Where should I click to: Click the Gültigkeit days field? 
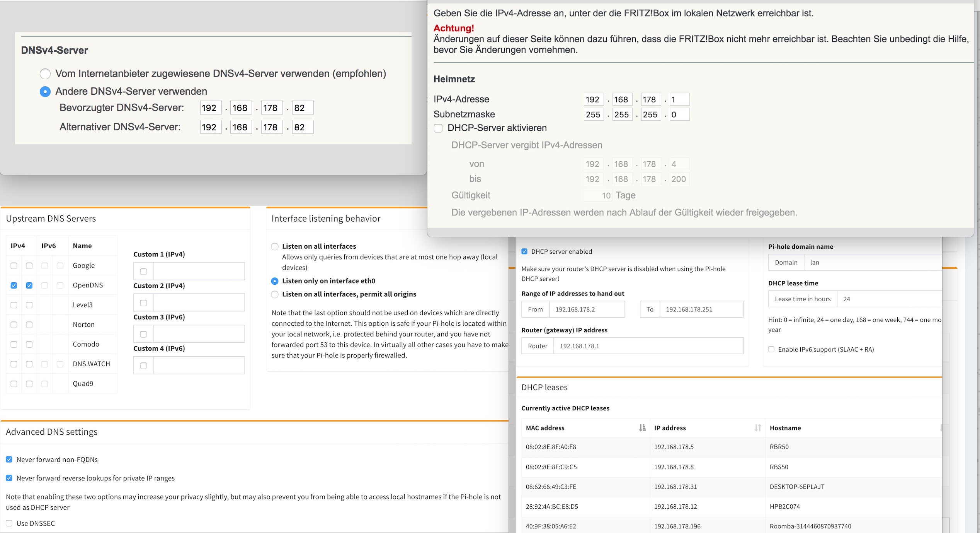(598, 195)
